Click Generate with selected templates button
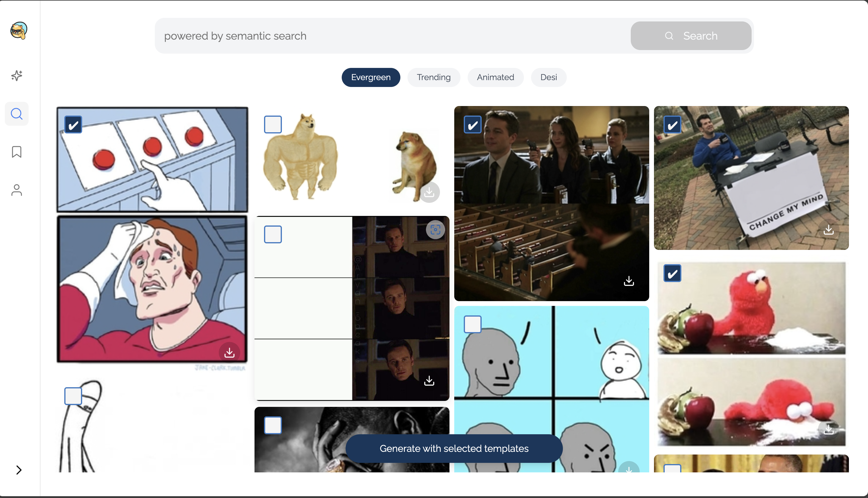 454,448
